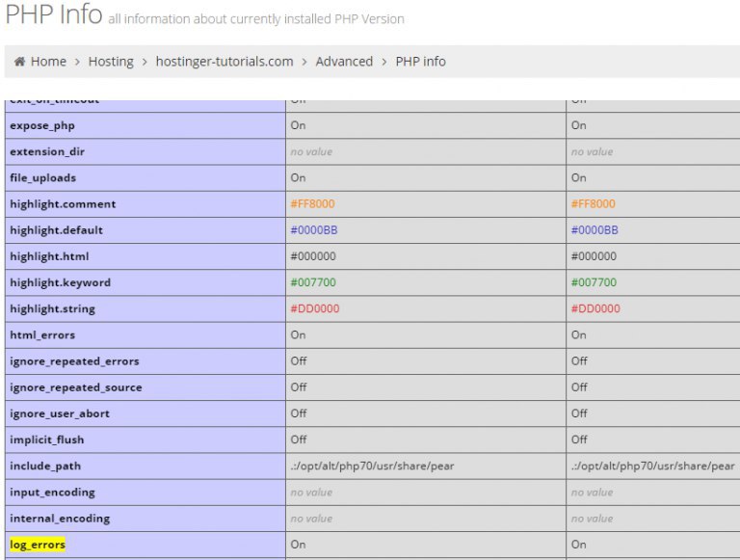Click the include_path local value path

372,467
